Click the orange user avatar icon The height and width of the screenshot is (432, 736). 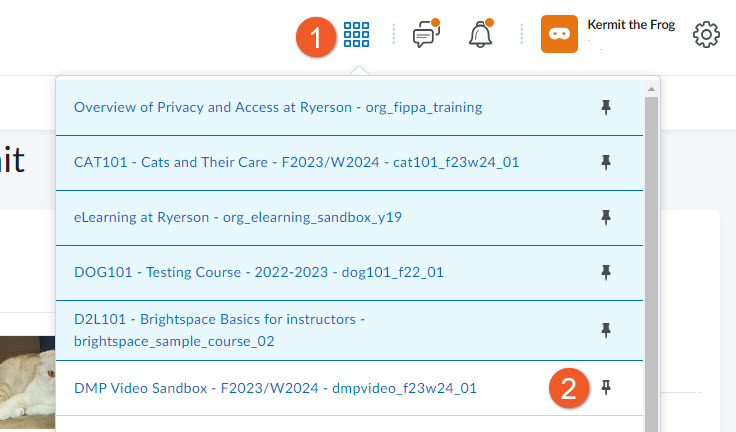(x=559, y=34)
